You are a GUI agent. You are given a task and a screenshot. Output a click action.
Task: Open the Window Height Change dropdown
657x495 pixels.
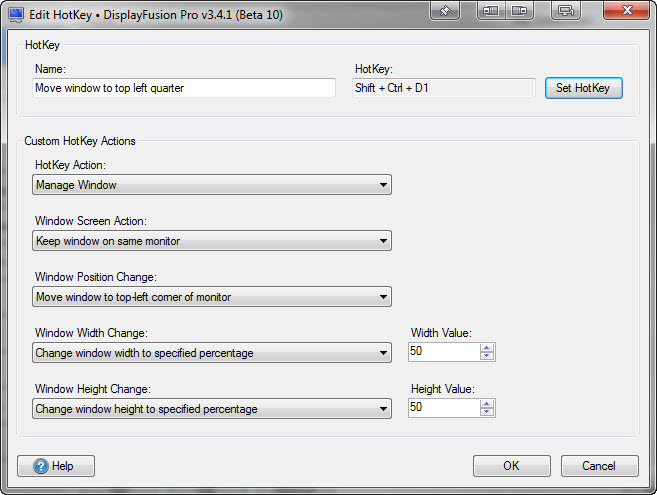coord(212,409)
